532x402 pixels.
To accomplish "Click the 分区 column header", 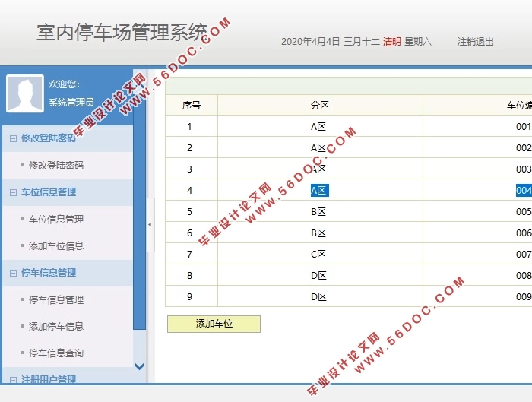I will click(x=320, y=106).
